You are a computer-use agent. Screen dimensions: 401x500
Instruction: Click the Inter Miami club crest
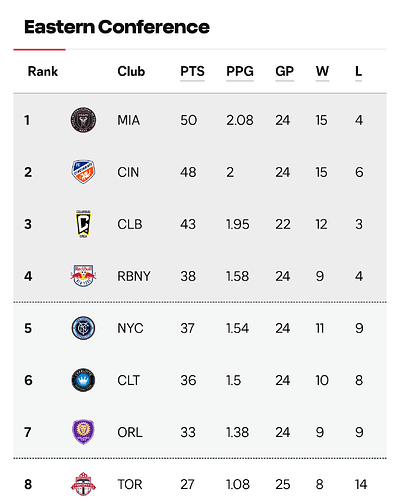click(83, 120)
